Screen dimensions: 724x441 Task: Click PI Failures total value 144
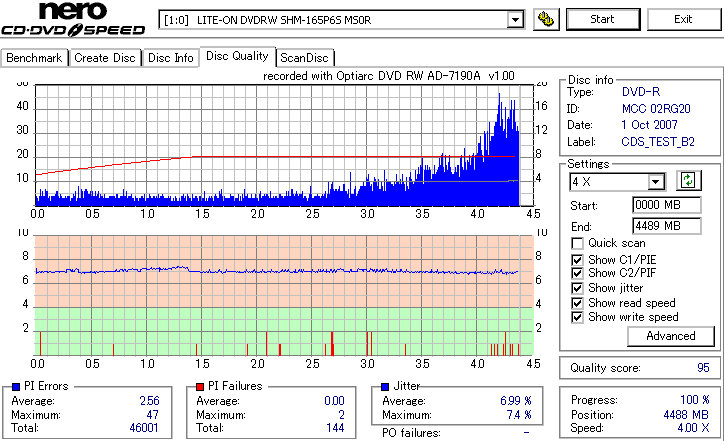[335, 428]
